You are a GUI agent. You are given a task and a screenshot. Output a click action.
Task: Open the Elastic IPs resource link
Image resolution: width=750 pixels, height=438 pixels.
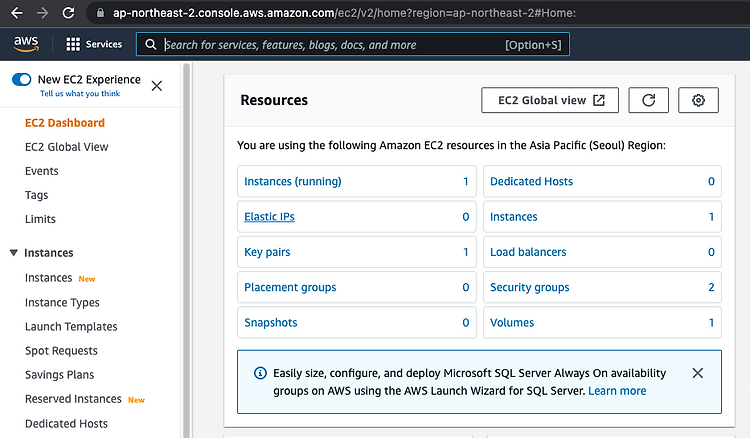(x=269, y=217)
